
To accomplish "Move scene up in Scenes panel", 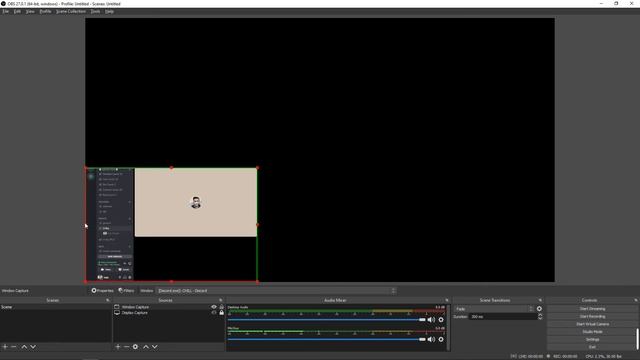I will pos(24,347).
